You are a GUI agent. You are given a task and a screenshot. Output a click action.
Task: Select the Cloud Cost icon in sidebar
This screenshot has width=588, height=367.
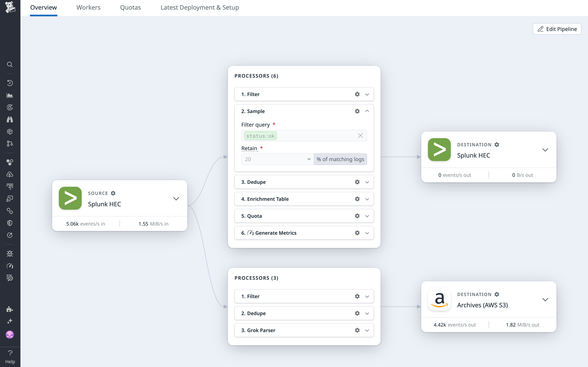[x=10, y=174]
